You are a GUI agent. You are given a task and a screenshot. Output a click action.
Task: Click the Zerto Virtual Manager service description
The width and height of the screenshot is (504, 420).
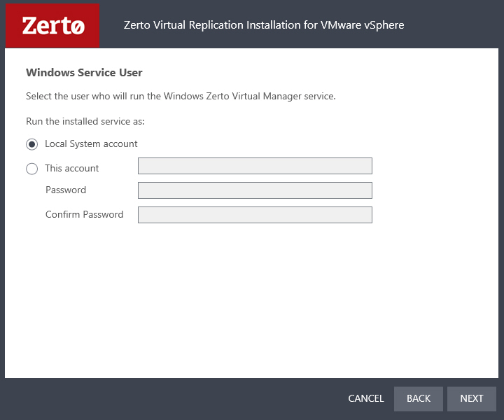(181, 96)
